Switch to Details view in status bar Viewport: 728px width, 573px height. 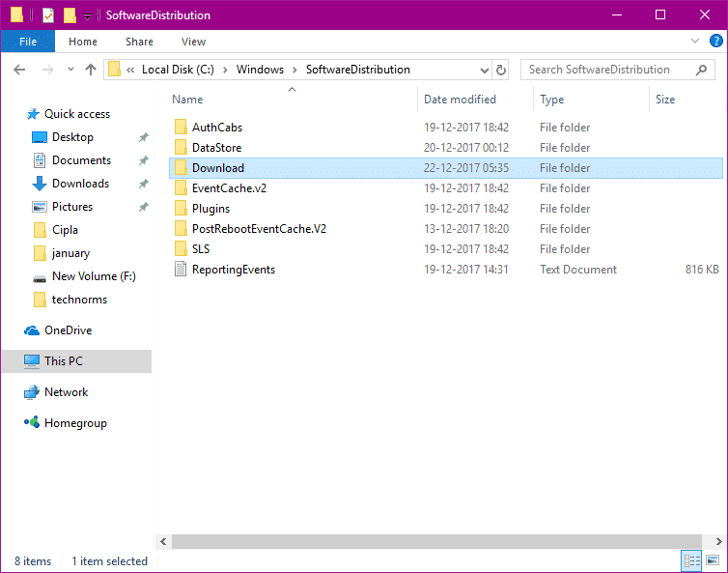pyautogui.click(x=691, y=560)
